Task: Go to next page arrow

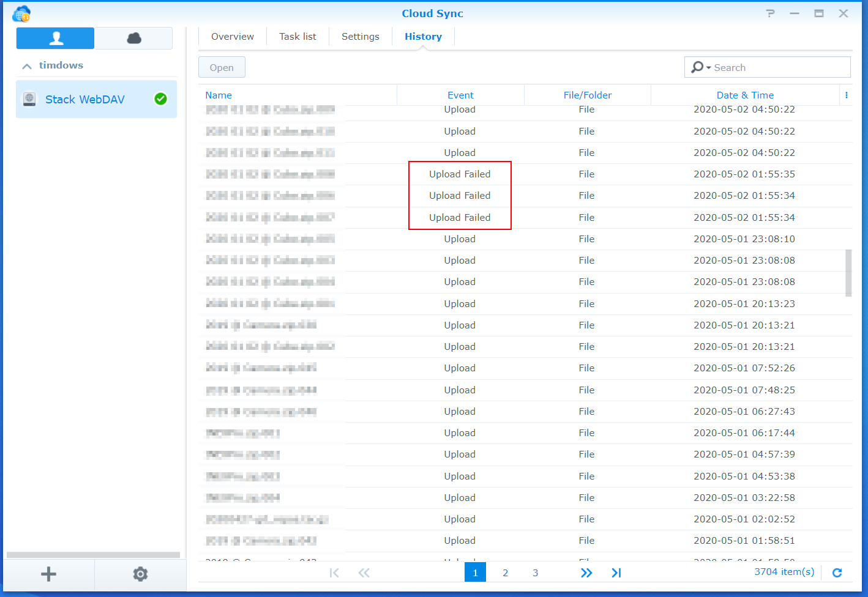Action: [586, 573]
